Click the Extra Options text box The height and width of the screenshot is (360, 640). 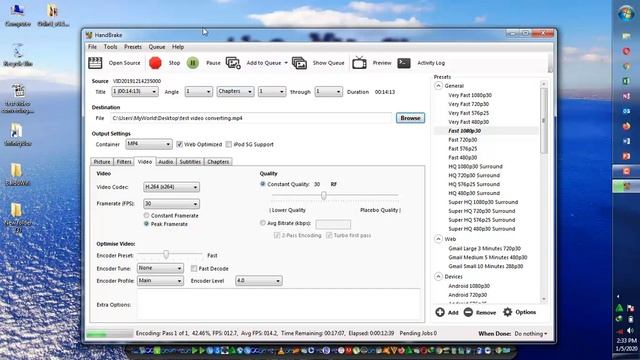(x=278, y=304)
